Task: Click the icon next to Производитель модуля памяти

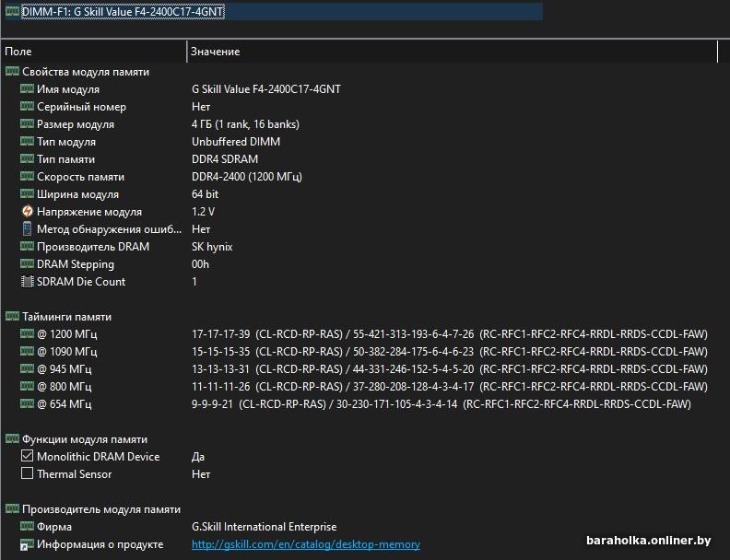Action: (x=12, y=508)
